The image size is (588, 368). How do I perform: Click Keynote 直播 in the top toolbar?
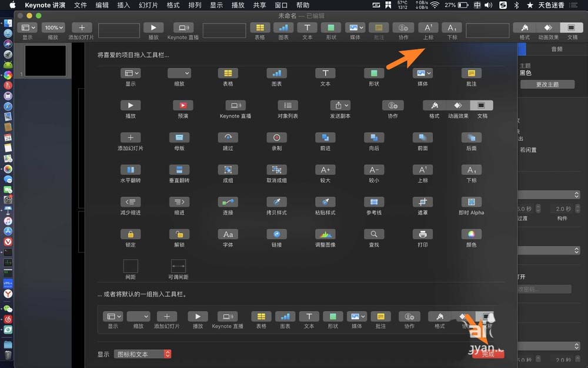click(x=183, y=28)
